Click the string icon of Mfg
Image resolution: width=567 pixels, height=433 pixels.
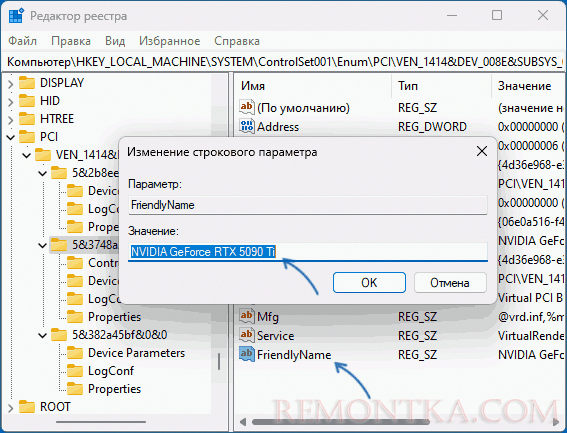pos(247,316)
